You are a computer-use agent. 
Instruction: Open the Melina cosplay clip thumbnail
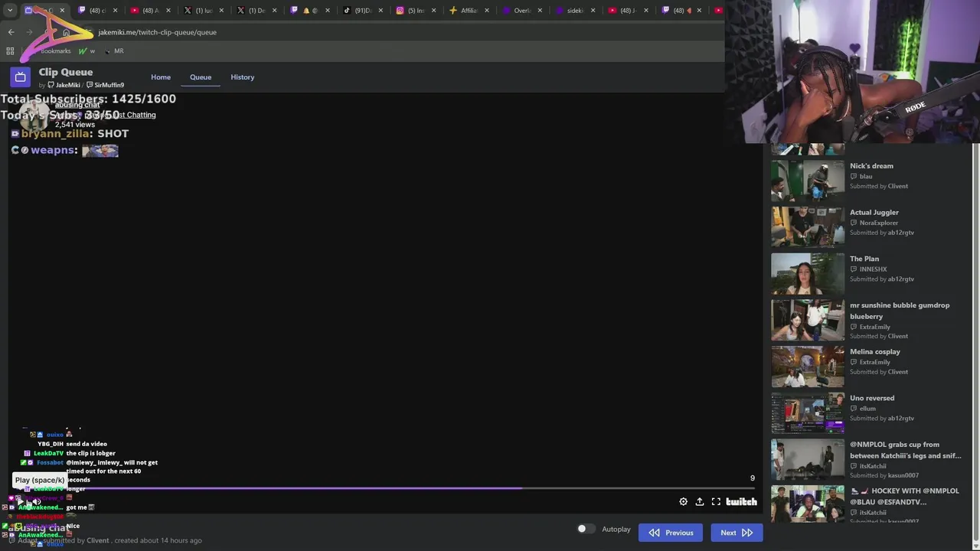pyautogui.click(x=808, y=367)
